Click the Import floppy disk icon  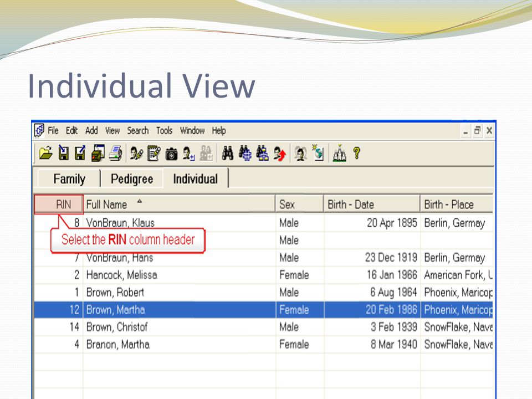(x=63, y=153)
